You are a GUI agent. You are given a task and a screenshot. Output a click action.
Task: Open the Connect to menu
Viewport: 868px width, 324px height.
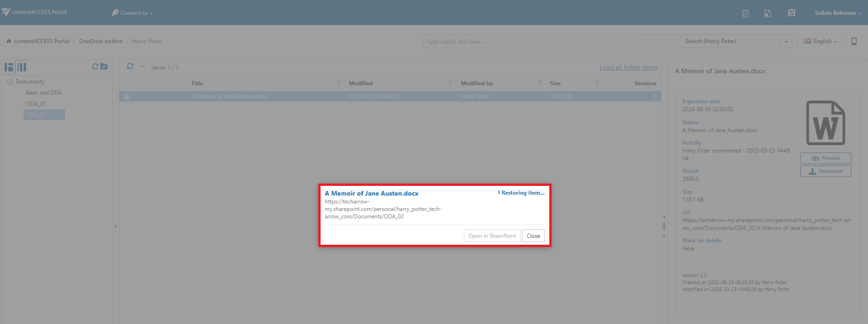133,13
